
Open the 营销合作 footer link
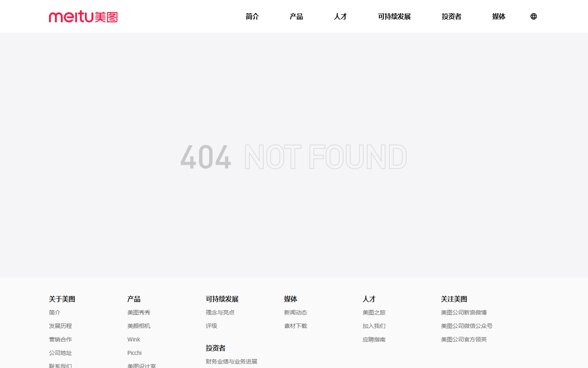pos(60,339)
